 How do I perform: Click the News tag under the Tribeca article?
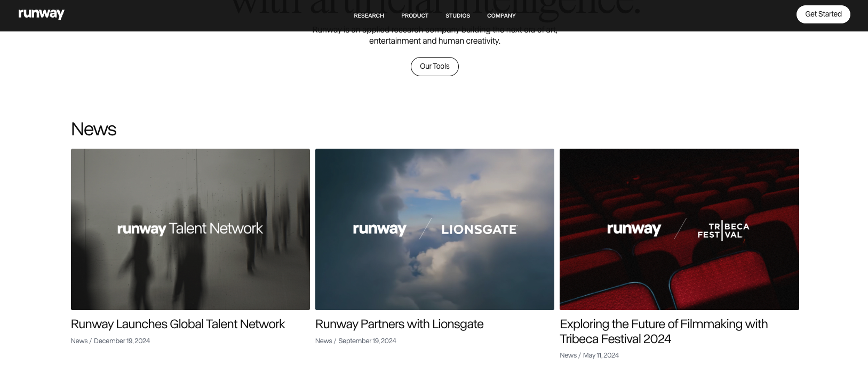(x=568, y=355)
